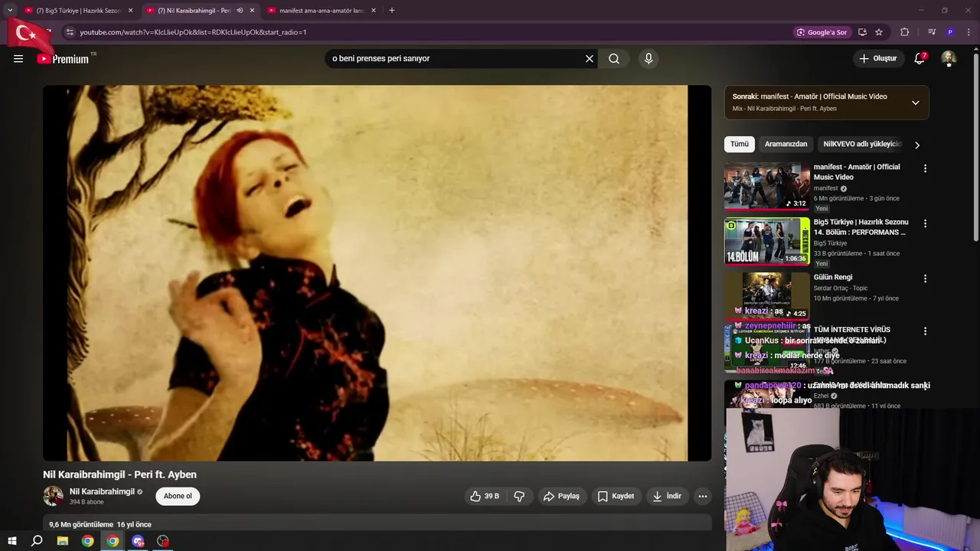Open the Chrome three-dot menu
Screen dimensions: 980x551
pos(969,32)
